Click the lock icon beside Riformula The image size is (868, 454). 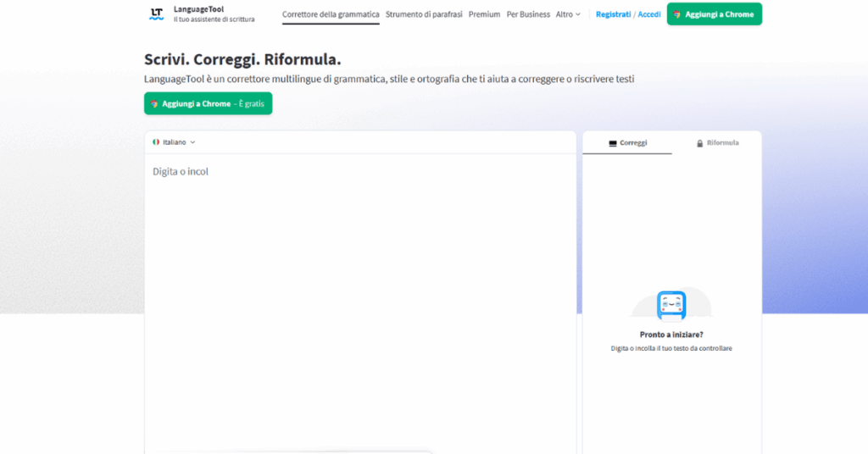point(700,143)
